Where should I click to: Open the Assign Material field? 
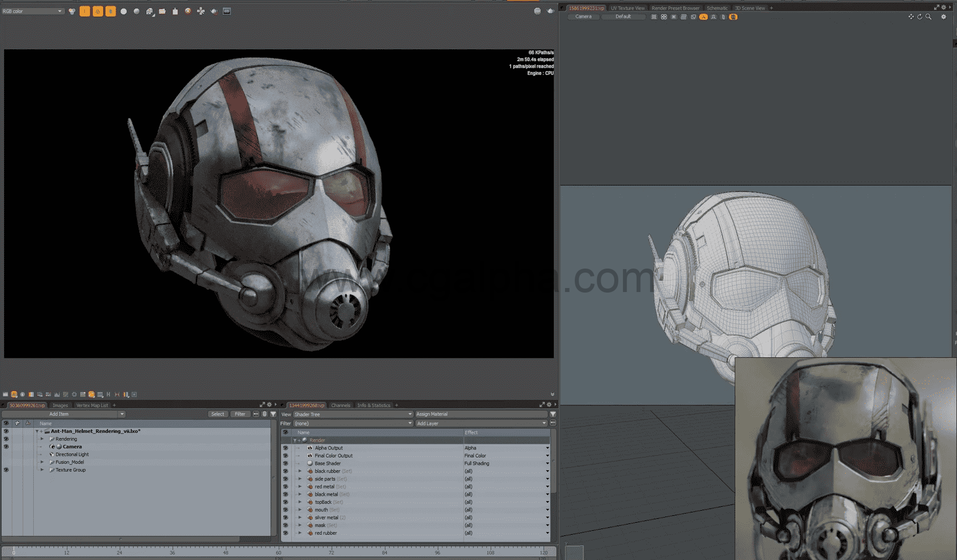(x=481, y=414)
